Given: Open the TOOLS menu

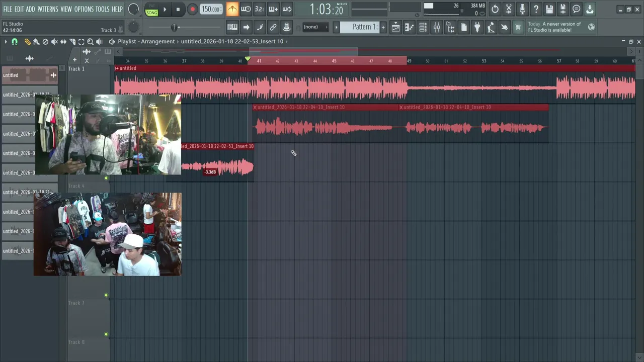Looking at the screenshot, I should (103, 9).
